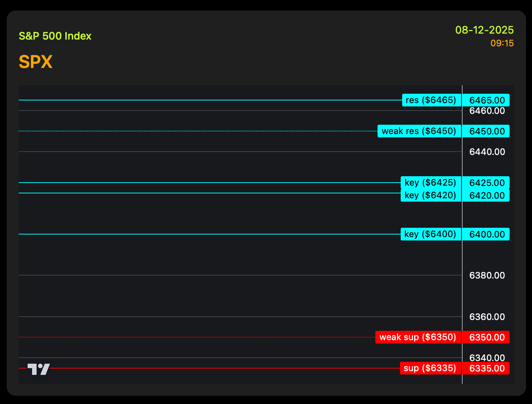Click the 09:15 timestamp
532x404 pixels.
tap(502, 43)
